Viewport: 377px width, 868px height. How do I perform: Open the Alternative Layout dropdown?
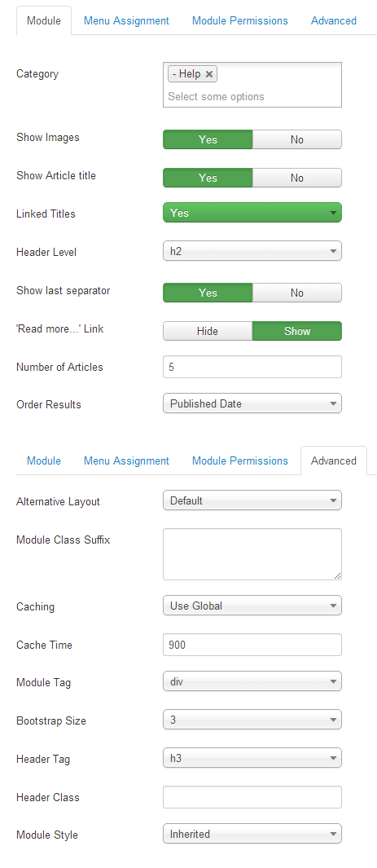coord(252,500)
